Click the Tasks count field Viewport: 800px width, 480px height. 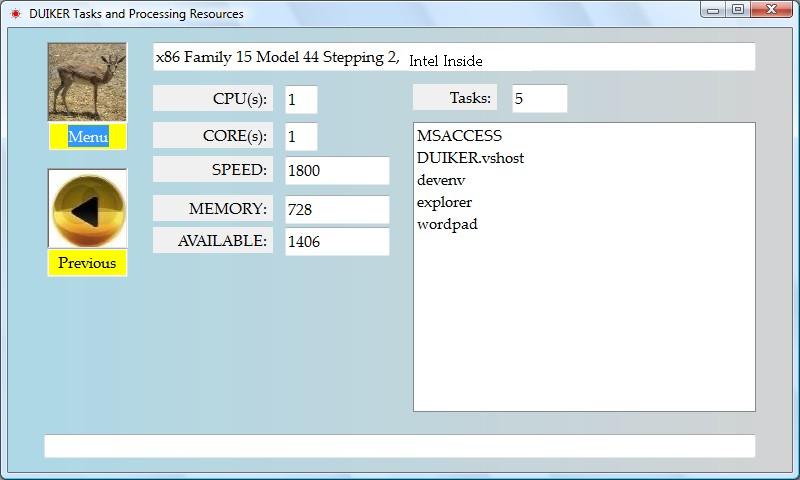[x=539, y=98]
